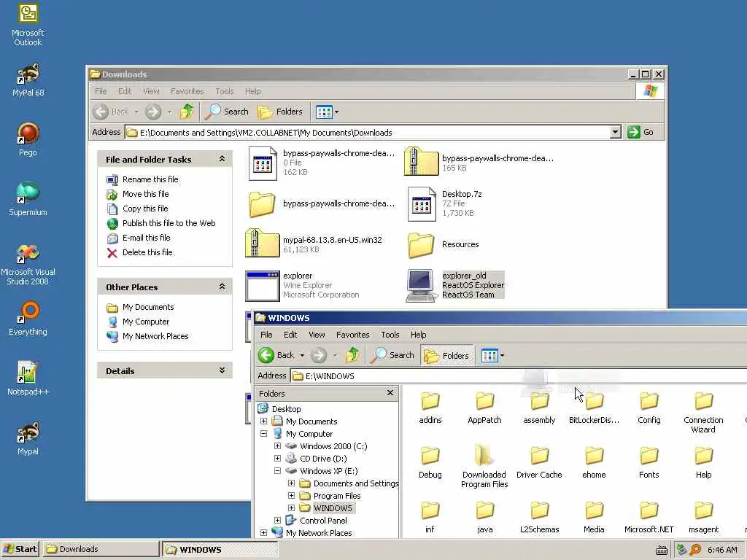The width and height of the screenshot is (747, 560).
Task: Open the View menu in WINDOWS window
Action: click(x=317, y=335)
